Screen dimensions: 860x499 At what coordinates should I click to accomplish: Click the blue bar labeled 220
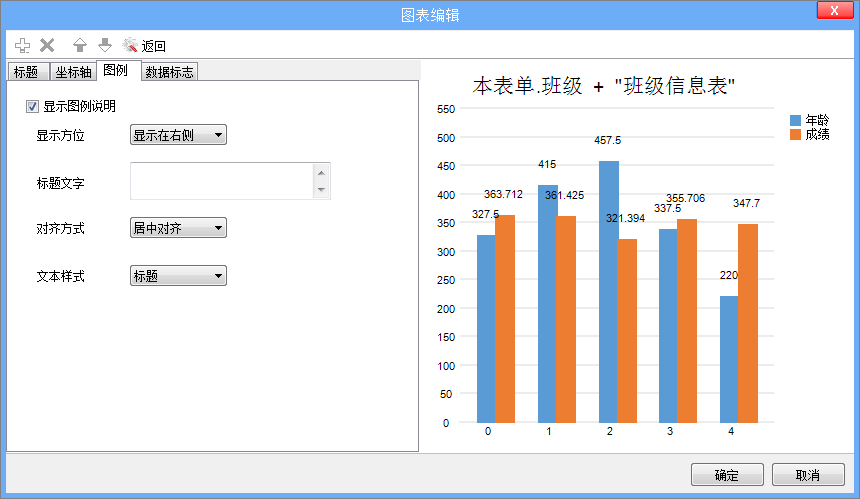tap(729, 359)
